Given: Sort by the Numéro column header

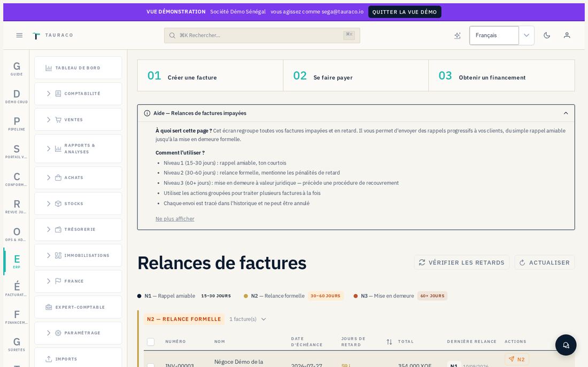Looking at the screenshot, I should point(175,341).
